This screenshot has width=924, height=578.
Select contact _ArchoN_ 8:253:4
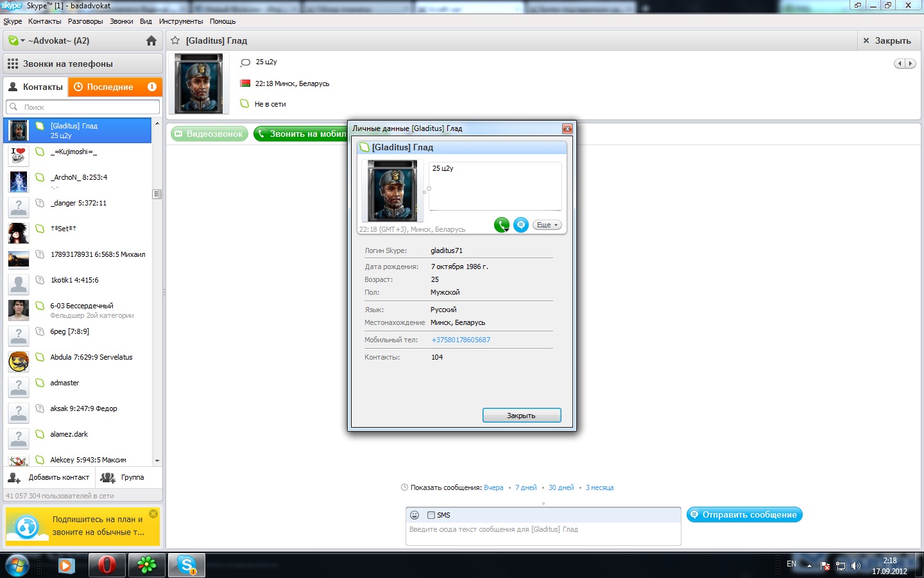[x=78, y=181]
